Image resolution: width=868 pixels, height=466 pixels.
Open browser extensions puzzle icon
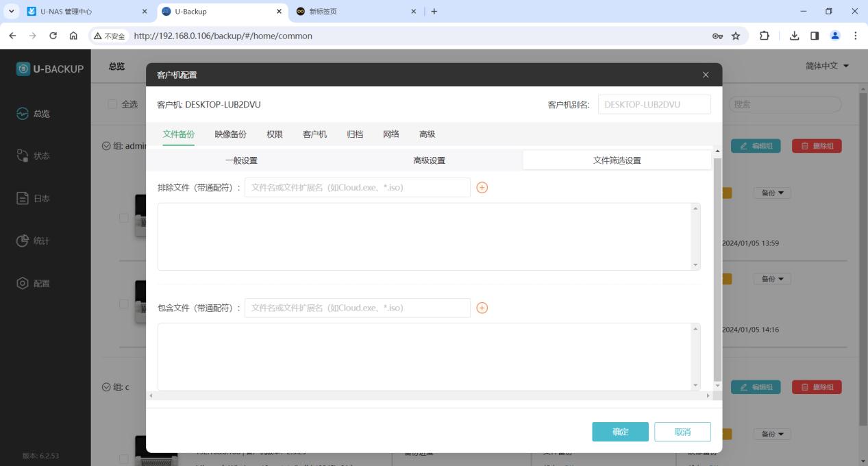[x=764, y=36]
